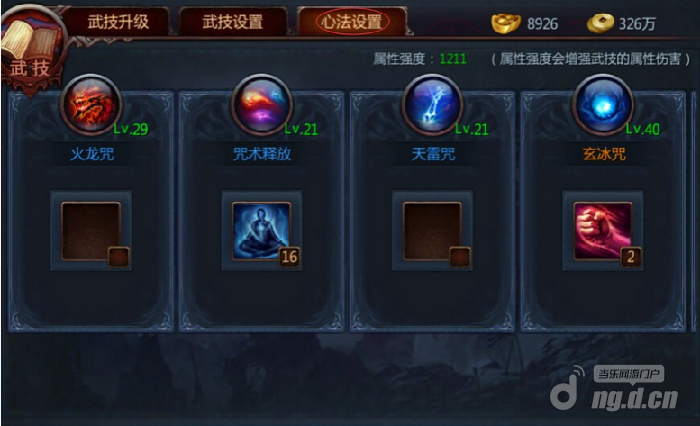This screenshot has width=700, height=426.
Task: Click the 咒术释放 skill name label
Action: pyautogui.click(x=262, y=155)
